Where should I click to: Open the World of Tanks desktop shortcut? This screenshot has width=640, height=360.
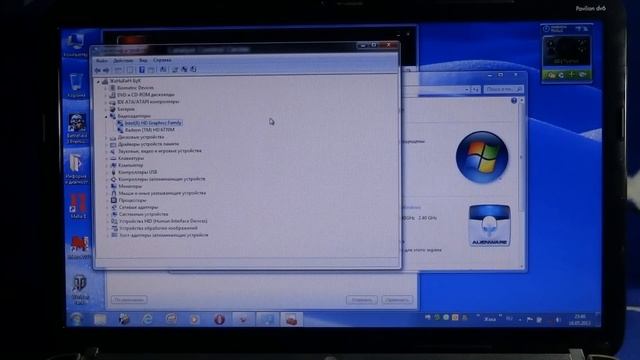(80, 289)
